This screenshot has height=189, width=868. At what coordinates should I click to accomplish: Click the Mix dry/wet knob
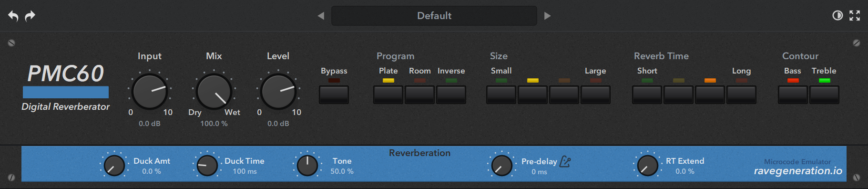tap(214, 92)
